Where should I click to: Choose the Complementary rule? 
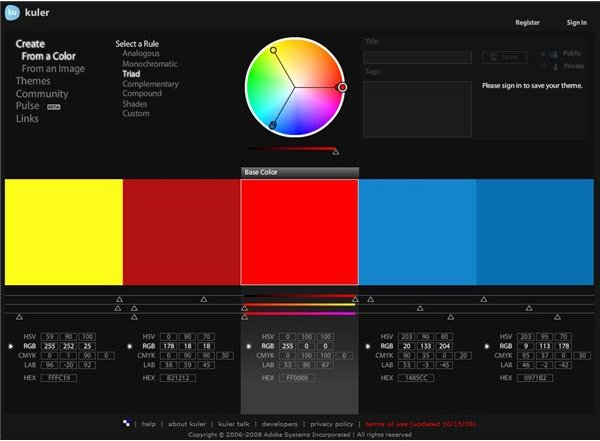tap(150, 84)
